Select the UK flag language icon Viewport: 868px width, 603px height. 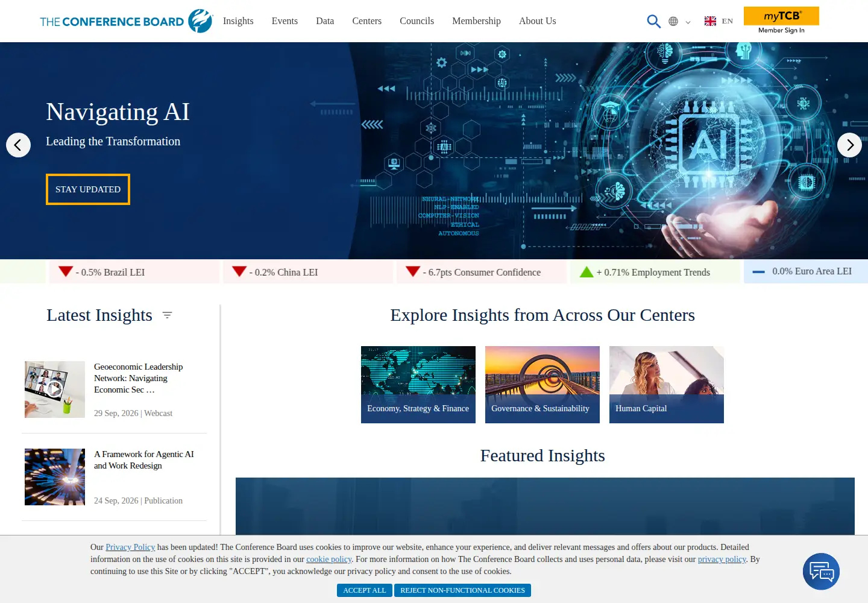pos(710,21)
